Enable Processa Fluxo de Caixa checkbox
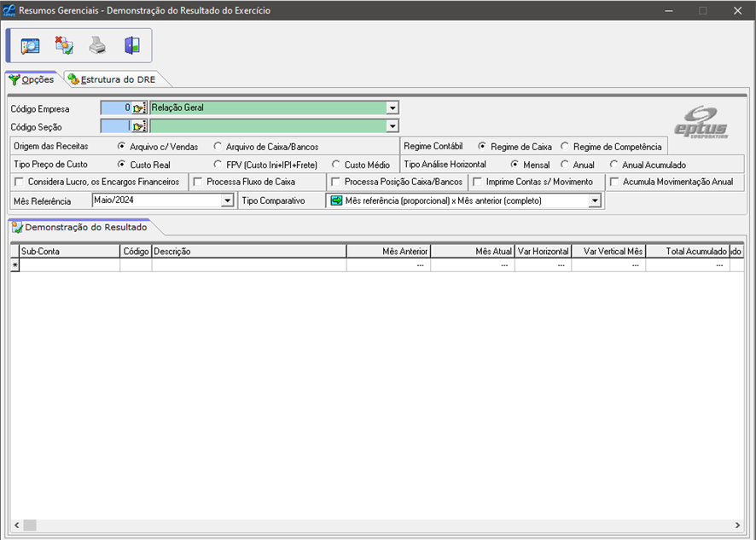This screenshot has height=540, width=756. [198, 182]
